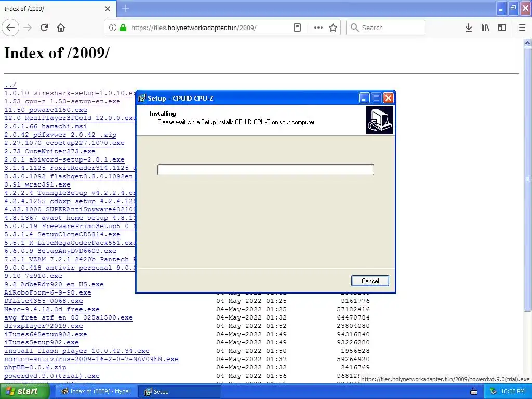
Task: Open the library icon
Action: (485, 28)
